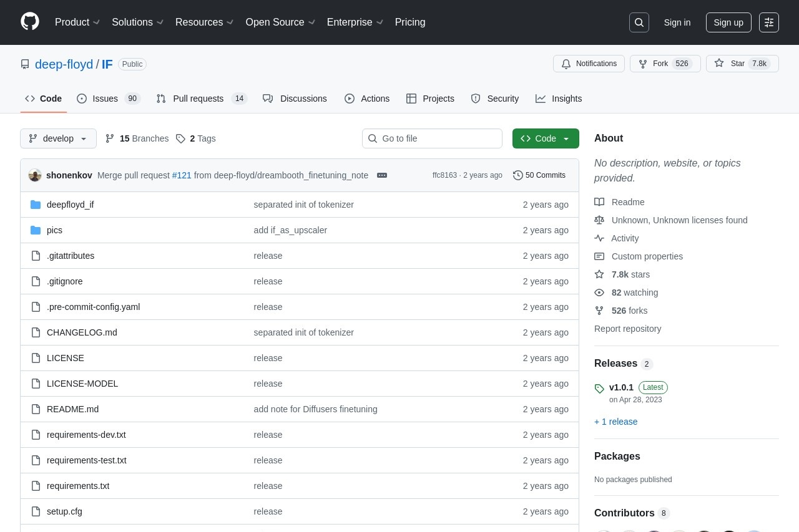The height and width of the screenshot is (532, 799).
Task: Click the tag icon beside 2 Tags
Action: [180, 138]
